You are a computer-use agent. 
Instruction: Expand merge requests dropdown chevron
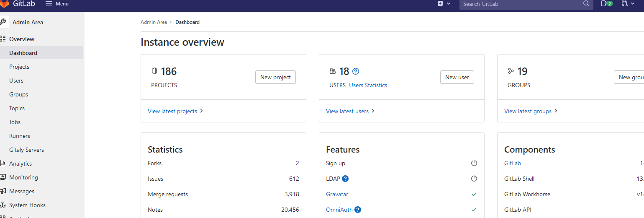click(x=633, y=4)
